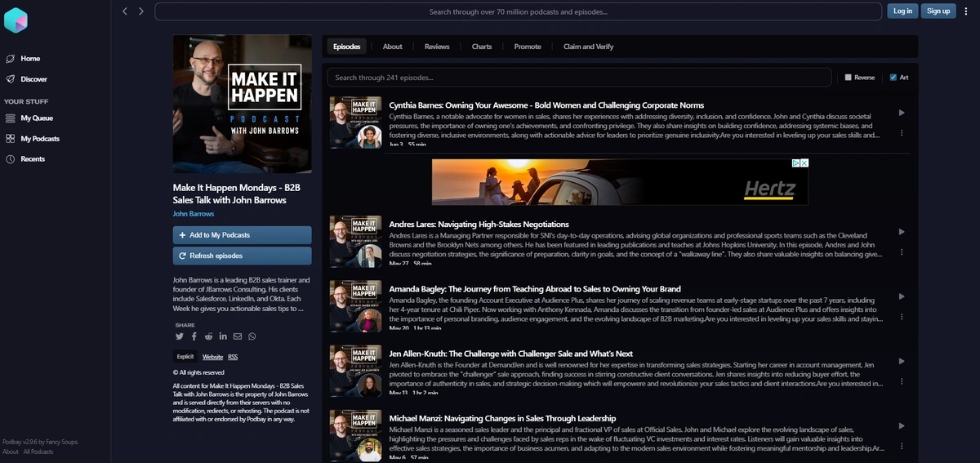
Task: Open more options for Michael Manzi episode
Action: [902, 446]
